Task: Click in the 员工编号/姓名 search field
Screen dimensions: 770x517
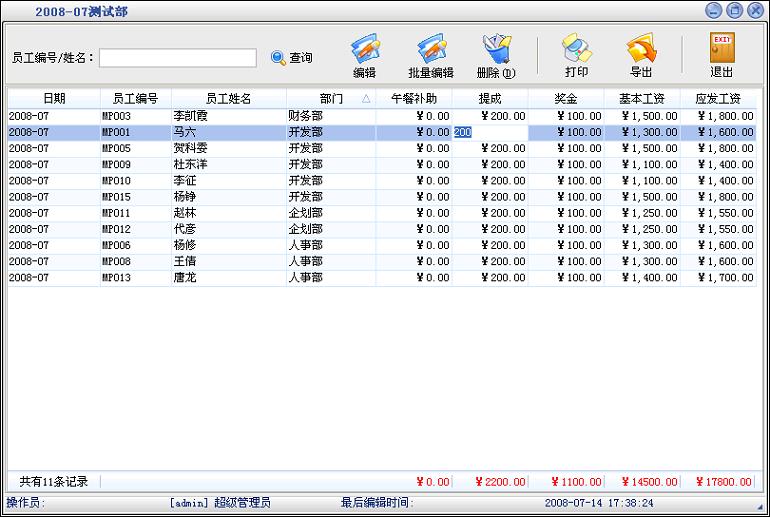Action: click(177, 58)
